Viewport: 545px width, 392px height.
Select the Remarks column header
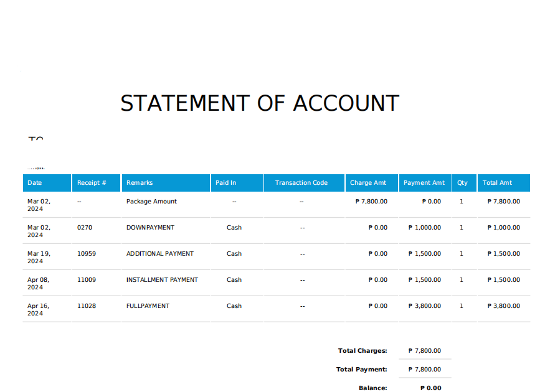click(166, 183)
